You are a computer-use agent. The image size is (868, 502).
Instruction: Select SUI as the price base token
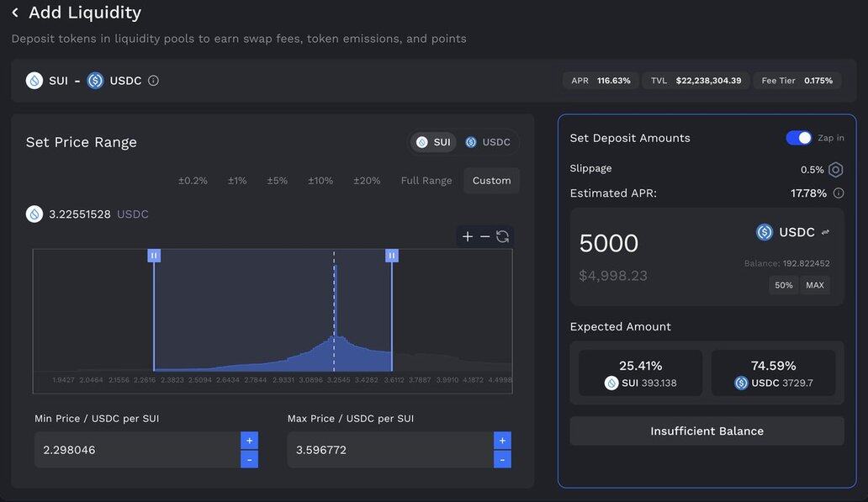point(433,142)
